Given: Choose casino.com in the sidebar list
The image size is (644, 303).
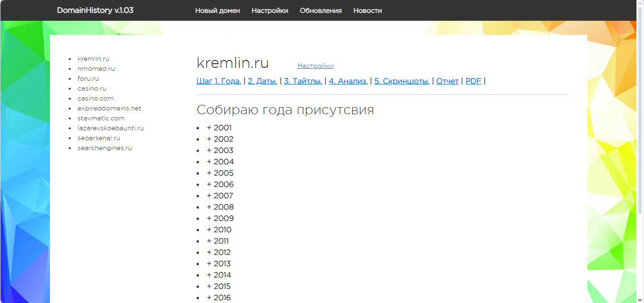Looking at the screenshot, I should pos(96,99).
